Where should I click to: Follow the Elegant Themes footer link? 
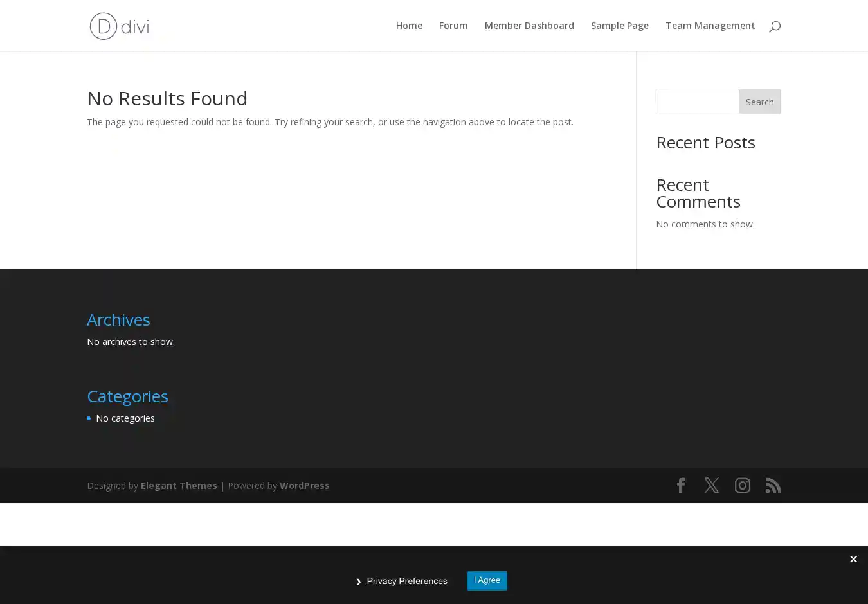tap(179, 486)
